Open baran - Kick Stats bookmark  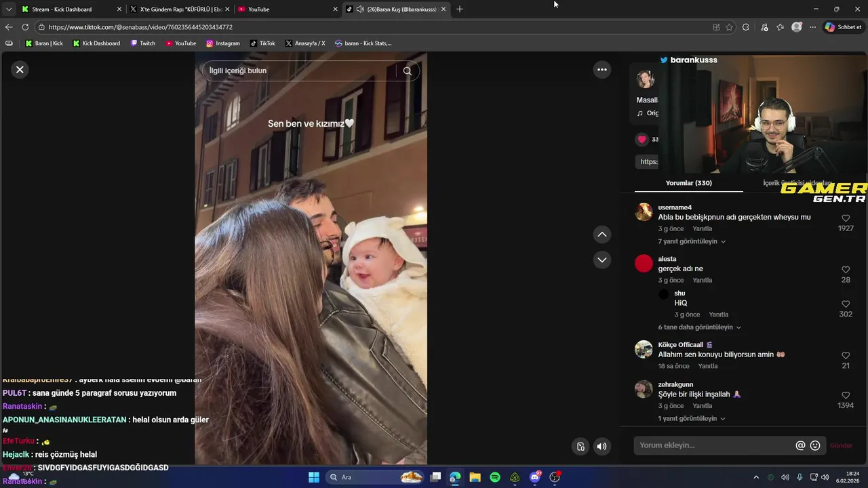[x=363, y=43]
